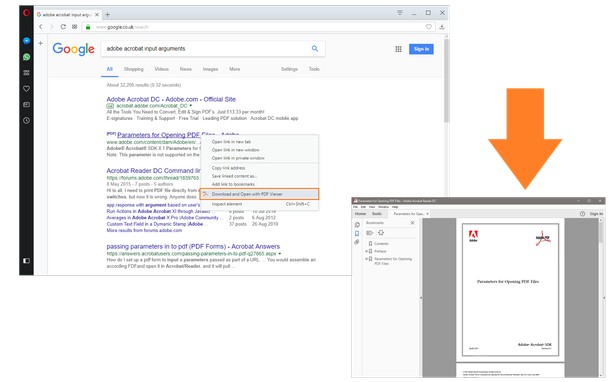The image size is (612, 382).
Task: Open Messenger in the Opera sidebar
Action: [x=26, y=41]
